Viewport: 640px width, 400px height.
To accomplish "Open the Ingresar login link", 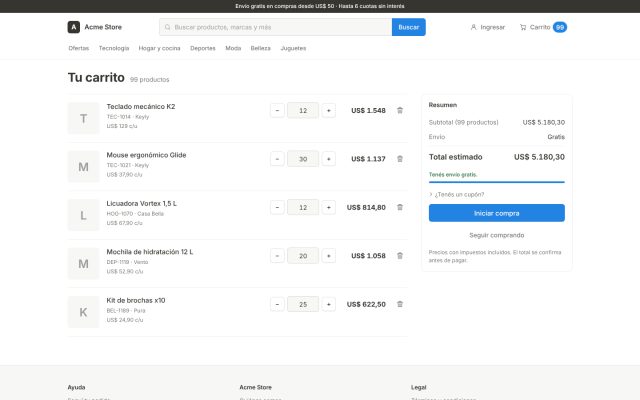I will (488, 27).
